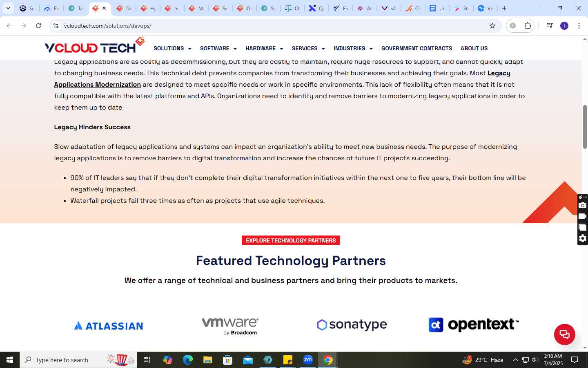
Task: Switch to the 'Di' browser tab
Action: pyautogui.click(x=124, y=8)
